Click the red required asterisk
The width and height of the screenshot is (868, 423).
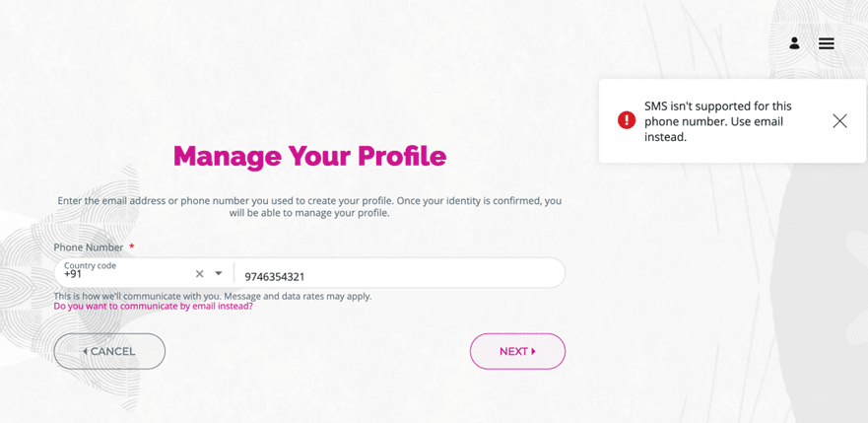[x=132, y=247]
